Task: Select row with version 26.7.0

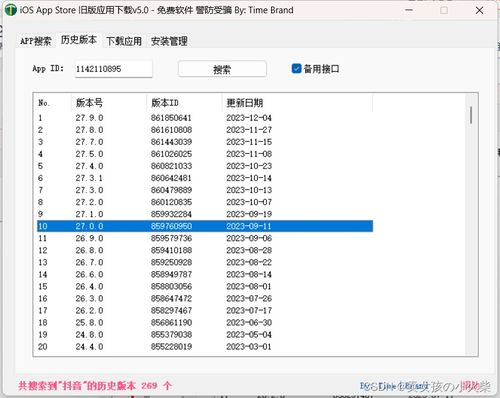Action: click(x=205, y=262)
